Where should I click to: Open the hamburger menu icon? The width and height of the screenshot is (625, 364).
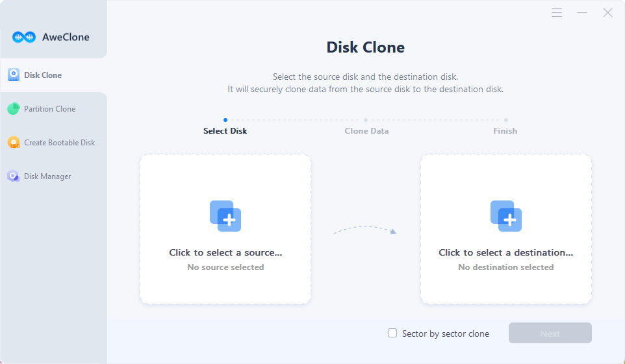tap(557, 13)
